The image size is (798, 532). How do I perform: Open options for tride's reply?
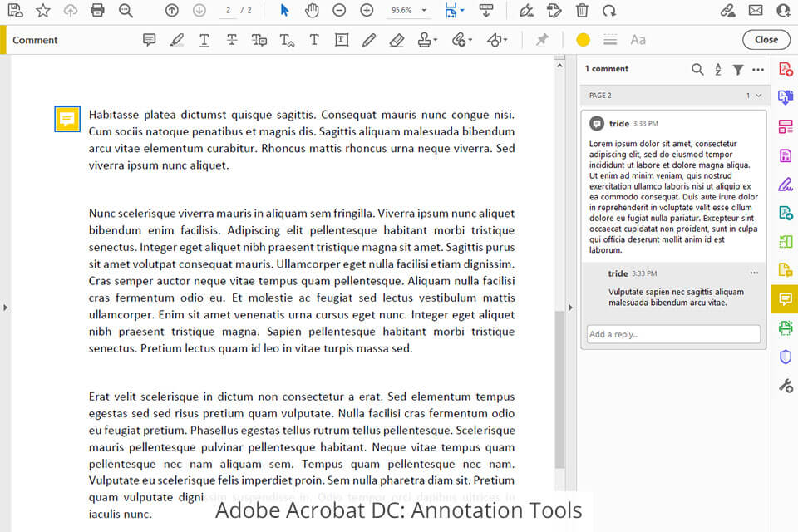[x=754, y=273]
